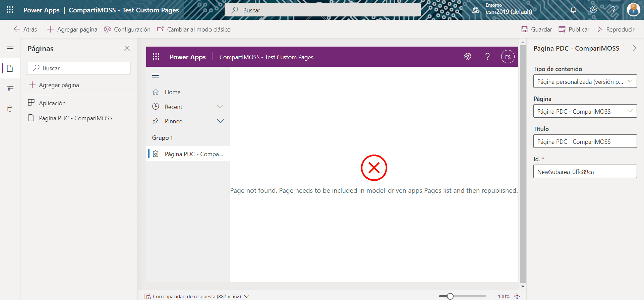Click the zoom slider handle
644x300 pixels.
point(450,296)
